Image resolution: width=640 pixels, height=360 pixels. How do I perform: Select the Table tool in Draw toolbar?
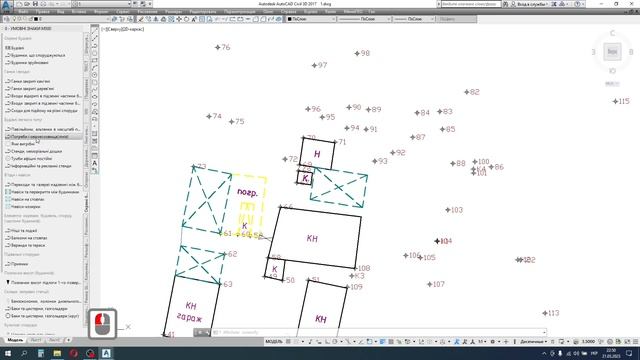click(95, 156)
